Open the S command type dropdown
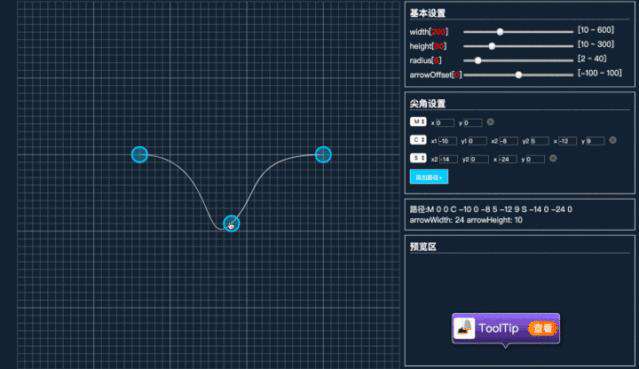639x369 pixels. (x=418, y=158)
